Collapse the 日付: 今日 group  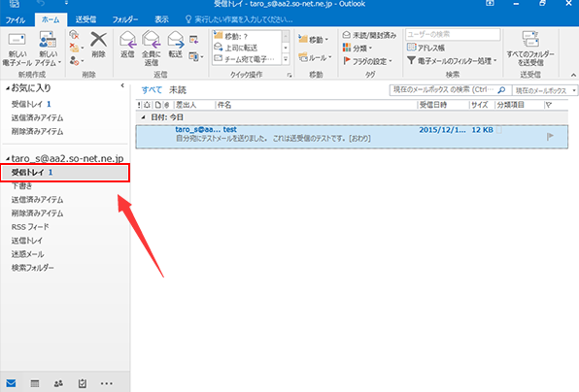click(x=144, y=117)
